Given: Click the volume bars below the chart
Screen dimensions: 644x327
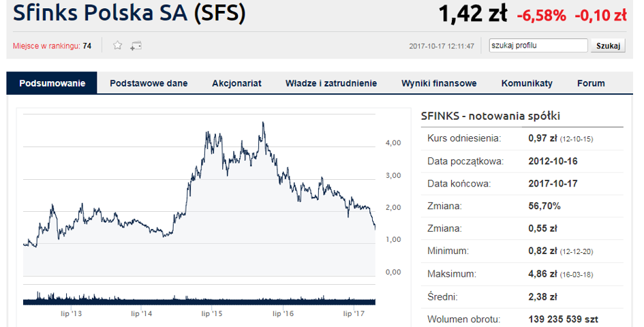Looking at the screenshot, I should (199, 298).
